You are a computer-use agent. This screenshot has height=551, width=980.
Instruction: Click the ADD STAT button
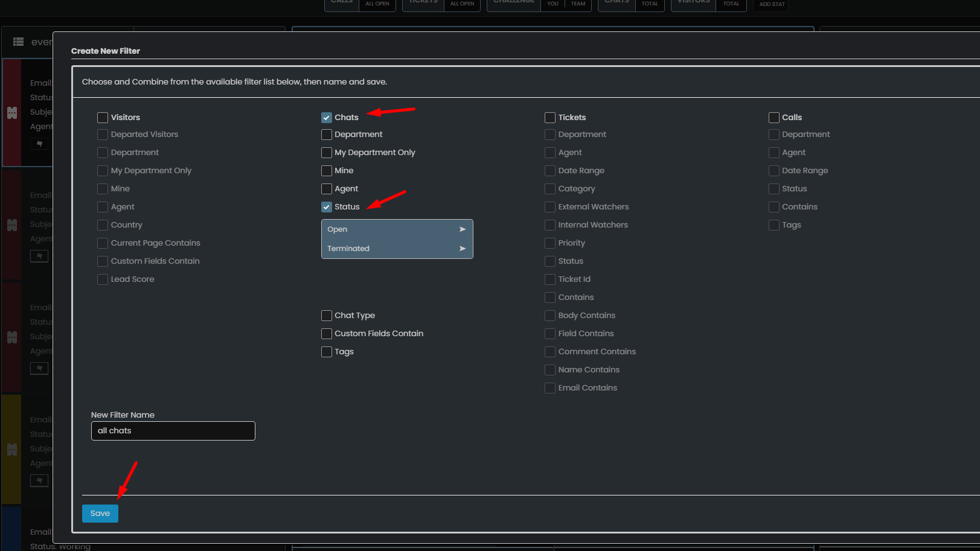coord(772,4)
